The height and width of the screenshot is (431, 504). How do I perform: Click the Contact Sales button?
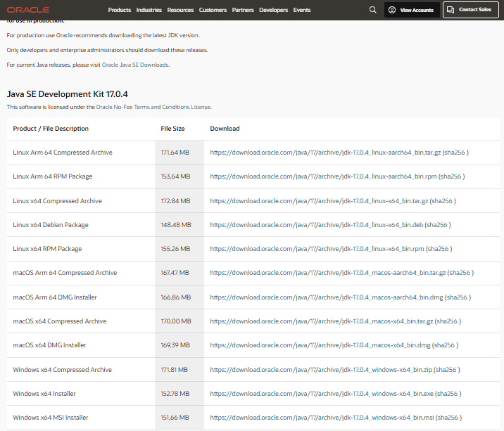[x=471, y=10]
